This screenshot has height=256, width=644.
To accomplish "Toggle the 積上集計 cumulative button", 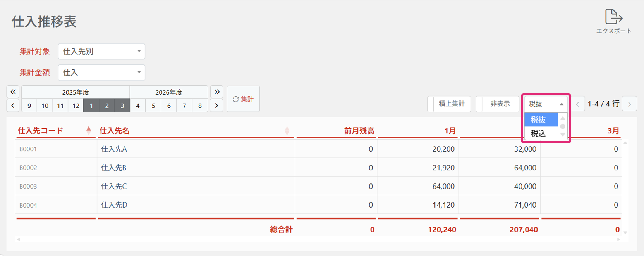I will point(449,104).
